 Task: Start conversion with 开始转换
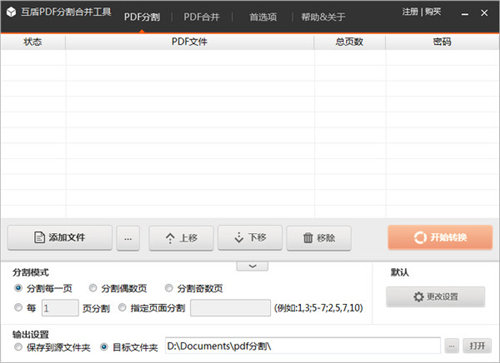440,237
